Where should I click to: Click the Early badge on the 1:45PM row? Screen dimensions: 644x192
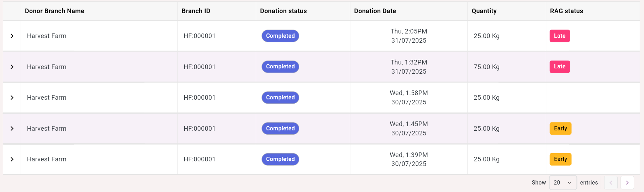[560, 129]
